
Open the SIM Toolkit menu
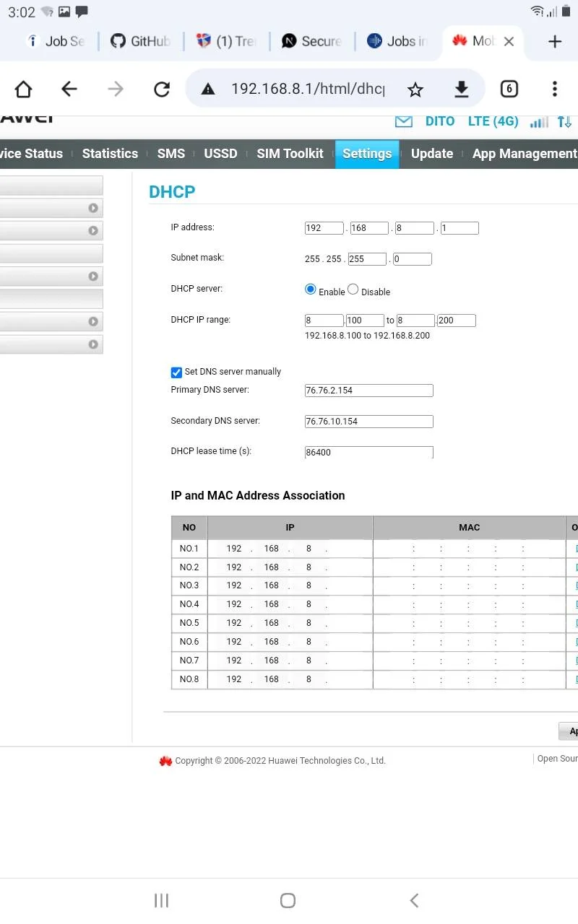tap(290, 153)
